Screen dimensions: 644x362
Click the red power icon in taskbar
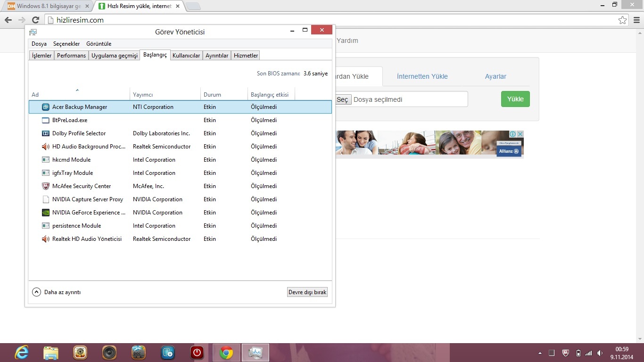tap(197, 353)
